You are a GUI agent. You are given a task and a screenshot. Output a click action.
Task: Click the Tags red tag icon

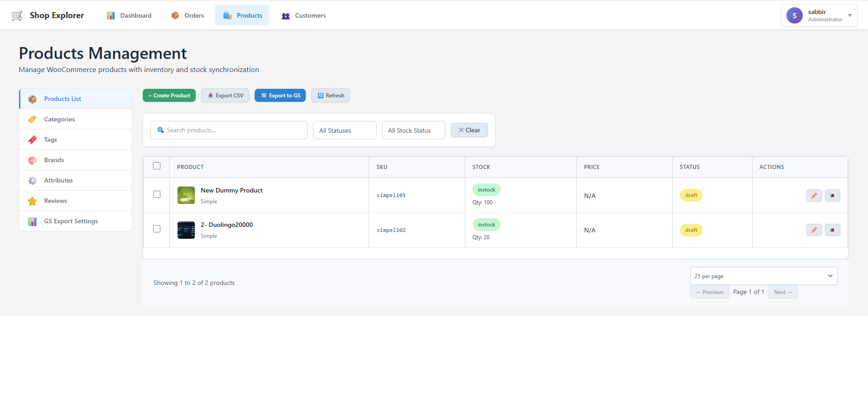(x=33, y=140)
